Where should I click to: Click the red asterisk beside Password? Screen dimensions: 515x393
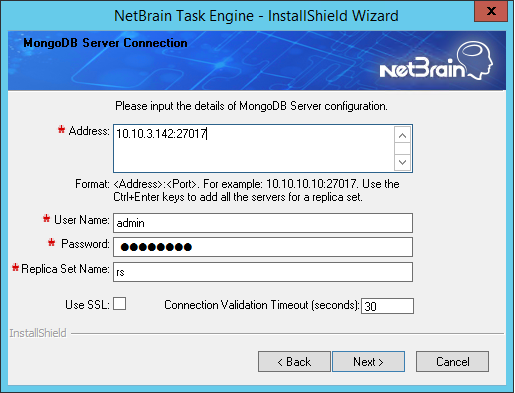pos(51,242)
